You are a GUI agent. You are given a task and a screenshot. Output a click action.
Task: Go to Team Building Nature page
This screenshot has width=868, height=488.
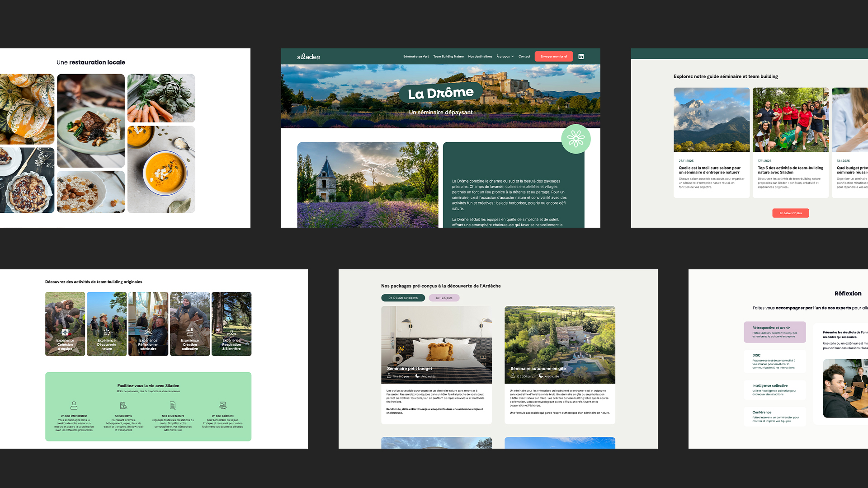coord(448,56)
